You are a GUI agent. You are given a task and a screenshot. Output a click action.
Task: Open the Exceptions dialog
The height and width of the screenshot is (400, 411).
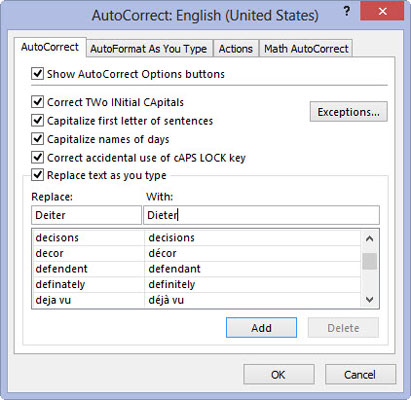coord(349,112)
